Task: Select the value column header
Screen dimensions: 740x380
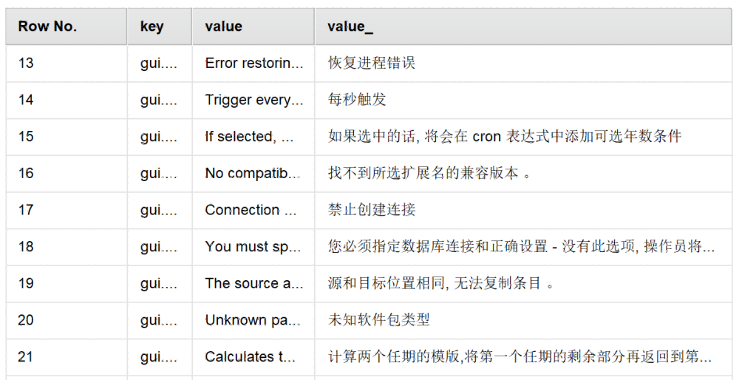Action: click(253, 26)
